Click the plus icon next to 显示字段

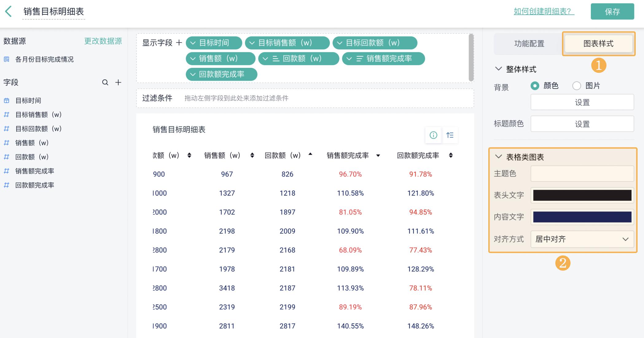pyautogui.click(x=178, y=43)
